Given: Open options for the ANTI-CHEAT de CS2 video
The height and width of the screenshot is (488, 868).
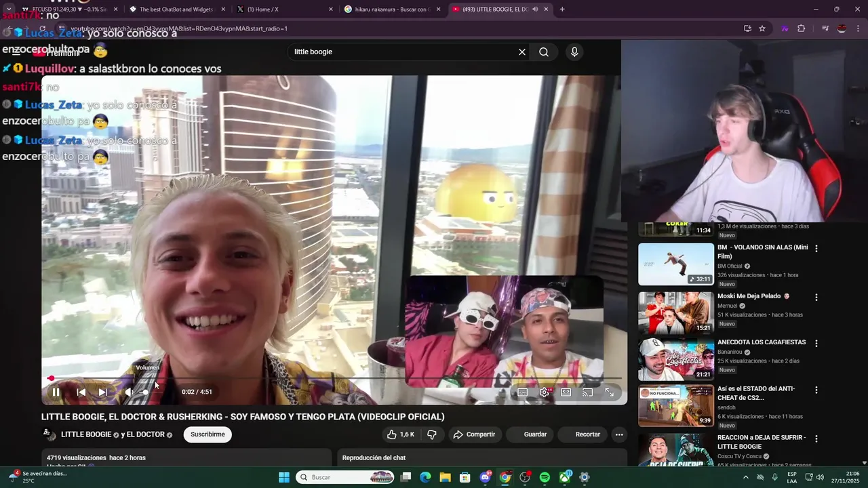Looking at the screenshot, I should click(x=816, y=390).
